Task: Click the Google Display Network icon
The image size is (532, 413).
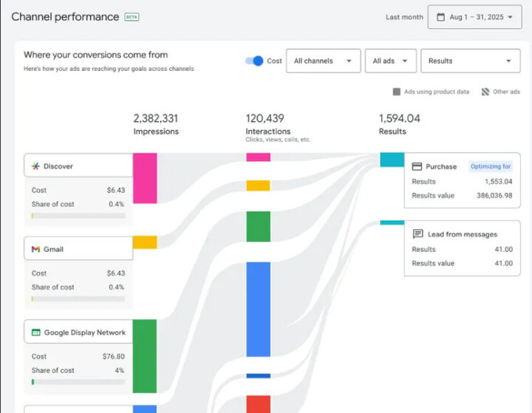Action: [35, 332]
